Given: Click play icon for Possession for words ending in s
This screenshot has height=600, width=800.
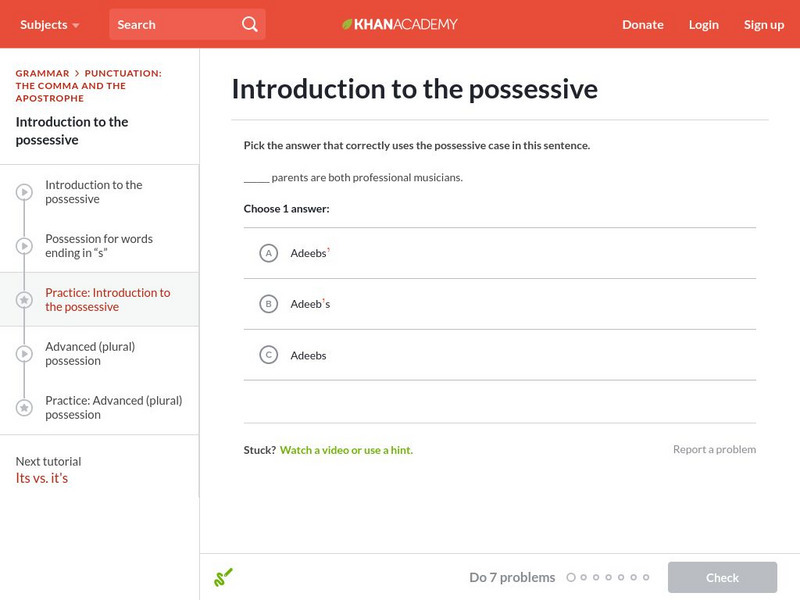Looking at the screenshot, I should click(24, 246).
